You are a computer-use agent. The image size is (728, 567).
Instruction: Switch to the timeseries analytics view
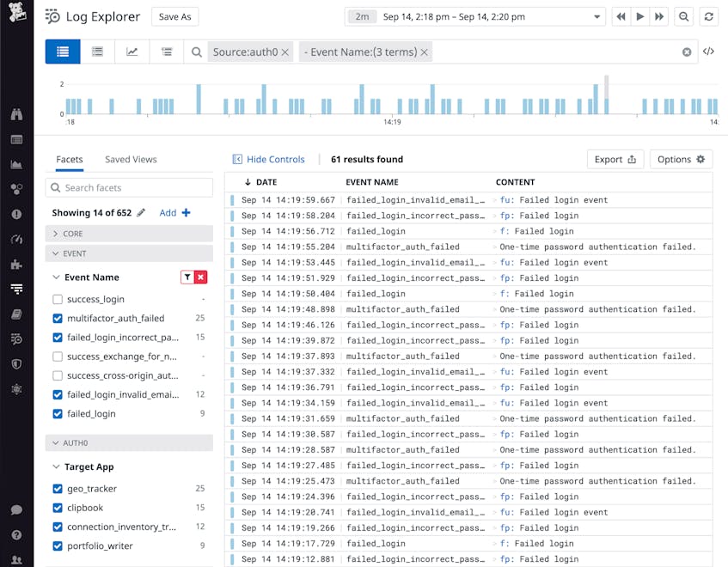click(x=132, y=52)
